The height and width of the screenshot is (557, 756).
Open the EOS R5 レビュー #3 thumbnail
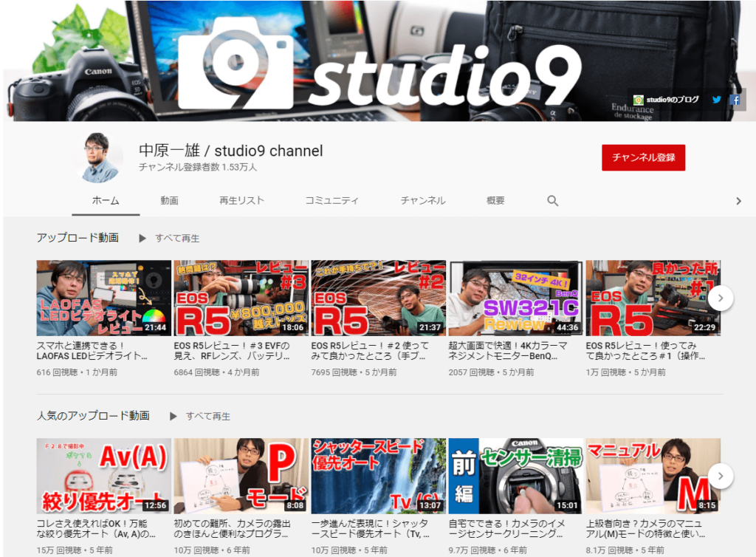[241, 298]
